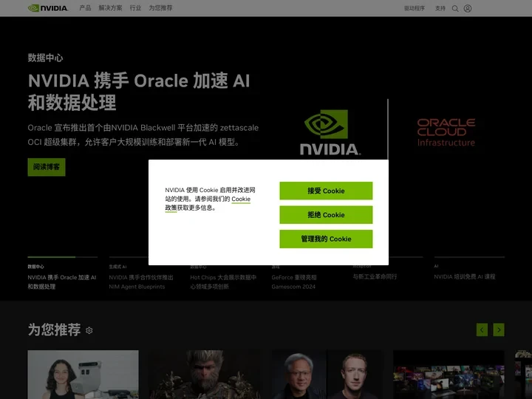Open the 支持 link in header
Image resolution: width=532 pixels, height=399 pixels.
point(440,8)
